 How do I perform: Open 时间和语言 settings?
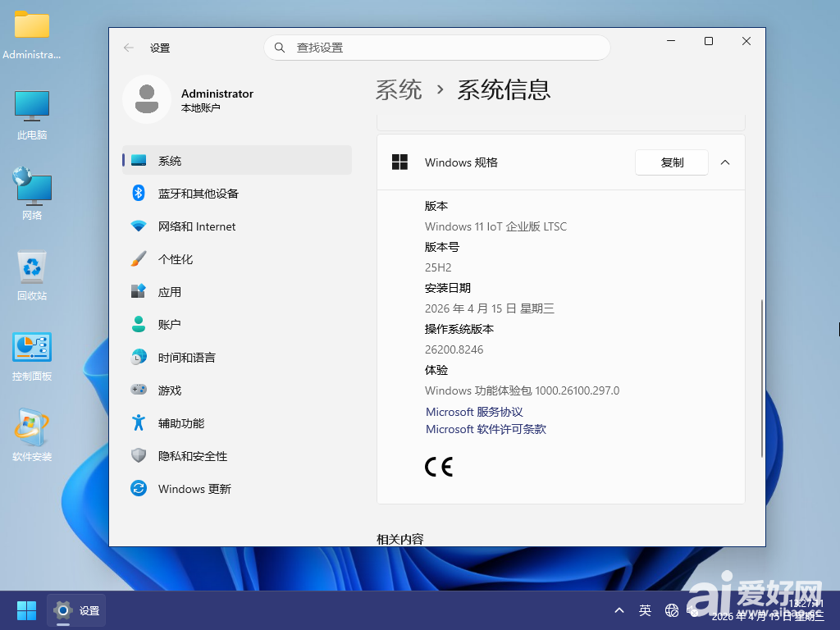pos(237,357)
